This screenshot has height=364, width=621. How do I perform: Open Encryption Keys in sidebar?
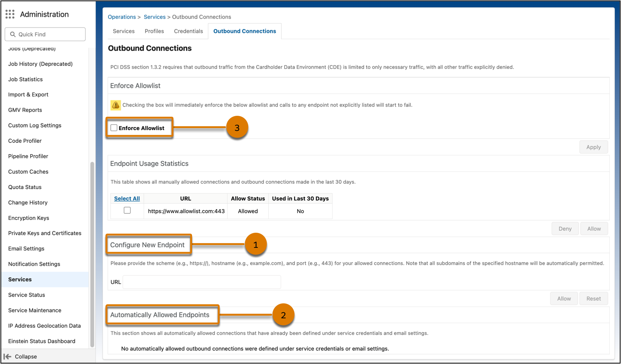(x=29, y=218)
